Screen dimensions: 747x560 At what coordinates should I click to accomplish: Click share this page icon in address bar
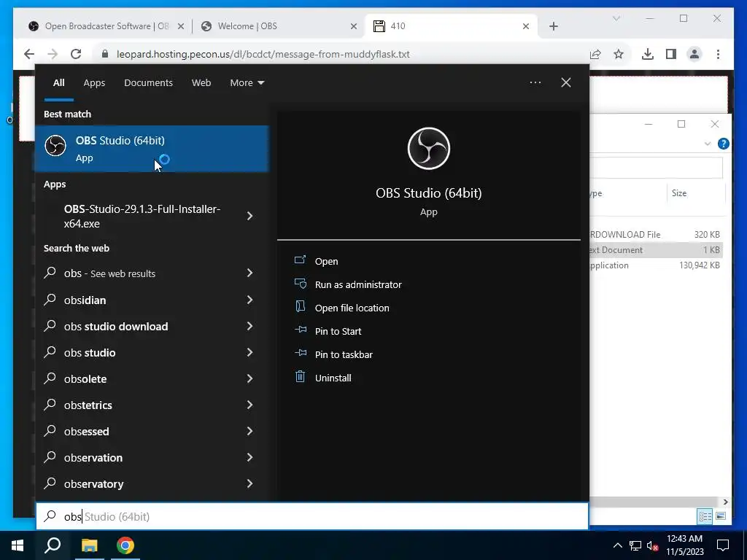595,54
